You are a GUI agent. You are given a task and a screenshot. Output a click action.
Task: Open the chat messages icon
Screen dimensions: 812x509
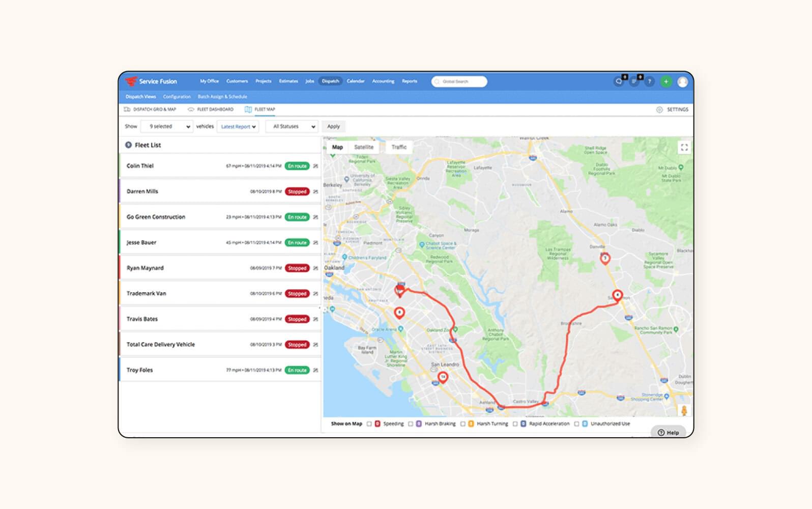[619, 81]
